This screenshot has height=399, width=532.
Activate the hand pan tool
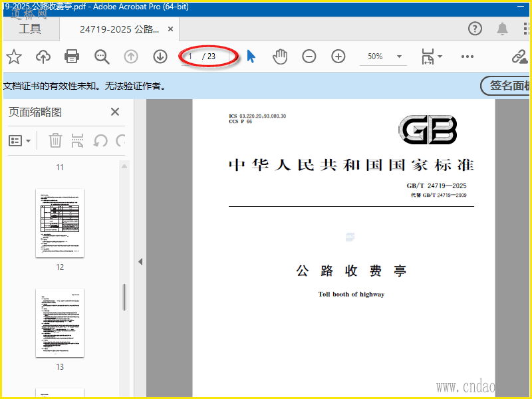tap(280, 57)
